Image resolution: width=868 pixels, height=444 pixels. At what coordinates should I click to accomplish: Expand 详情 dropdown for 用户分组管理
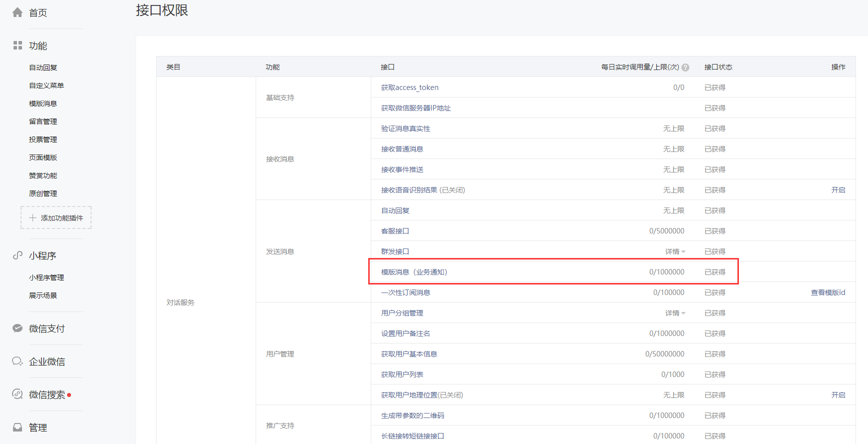(x=675, y=313)
